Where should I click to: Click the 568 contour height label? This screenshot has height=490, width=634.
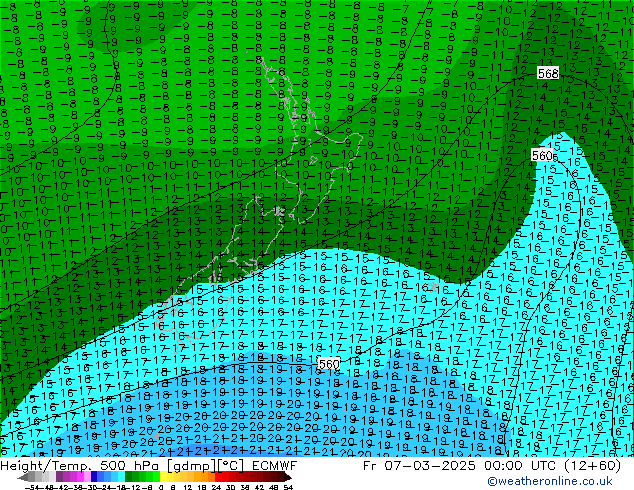pos(548,73)
